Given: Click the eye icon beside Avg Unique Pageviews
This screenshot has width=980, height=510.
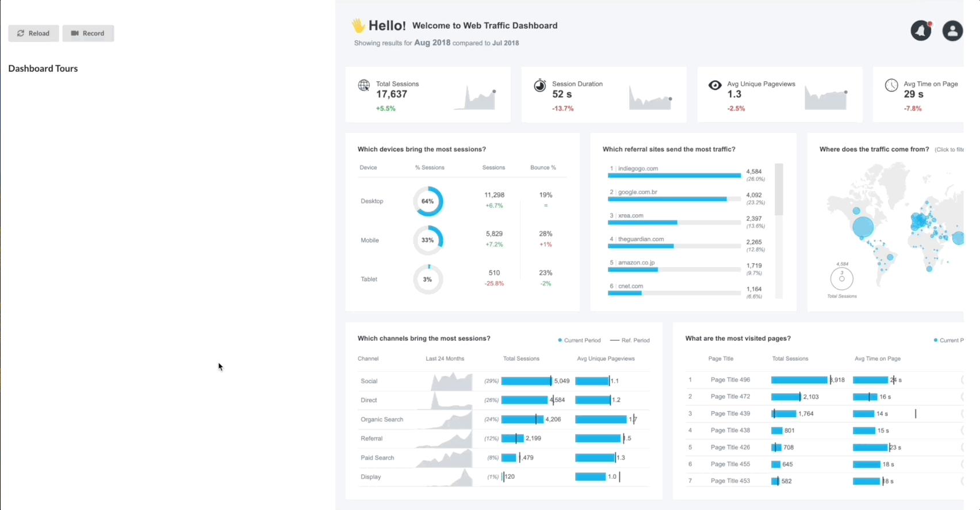Looking at the screenshot, I should tap(715, 85).
